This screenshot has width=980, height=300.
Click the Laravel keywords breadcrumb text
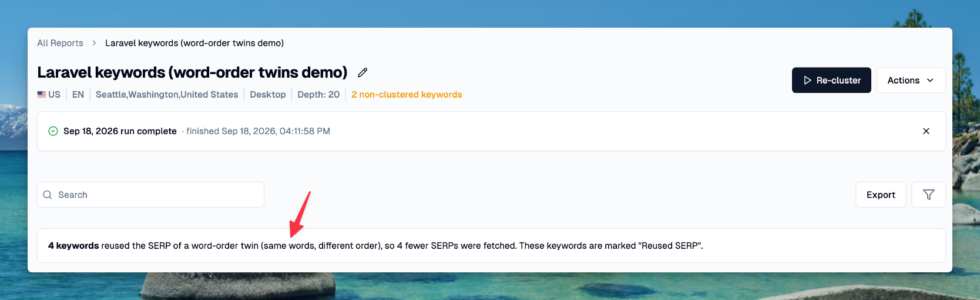click(194, 43)
